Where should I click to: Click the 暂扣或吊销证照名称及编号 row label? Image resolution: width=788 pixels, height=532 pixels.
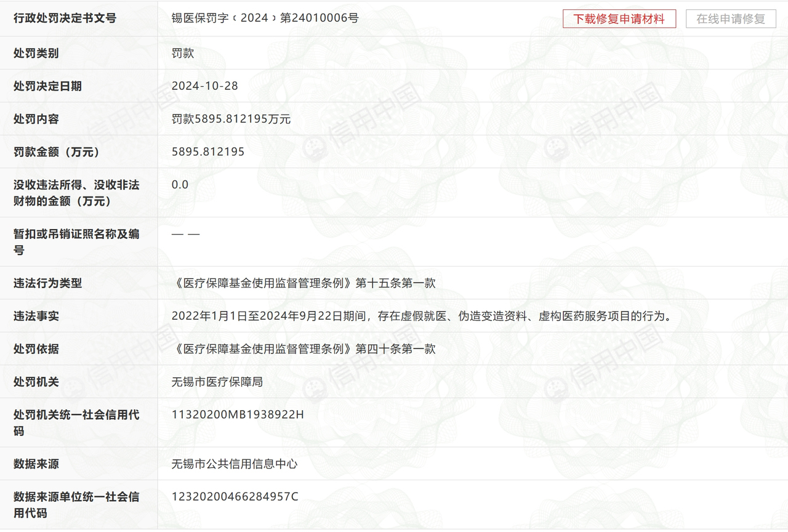click(x=76, y=242)
